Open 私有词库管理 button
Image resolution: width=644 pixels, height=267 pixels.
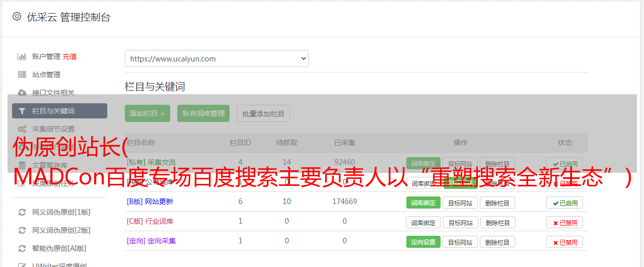click(203, 113)
